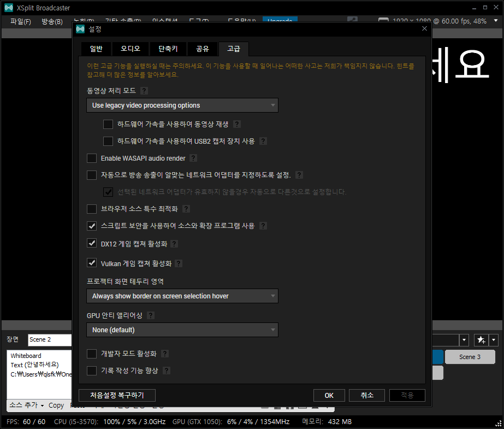This screenshot has height=429, width=504.
Task: Uncheck 스크립트 보안을 사용하여 소스와 확장 프로그램 사용
Action: coord(92,226)
